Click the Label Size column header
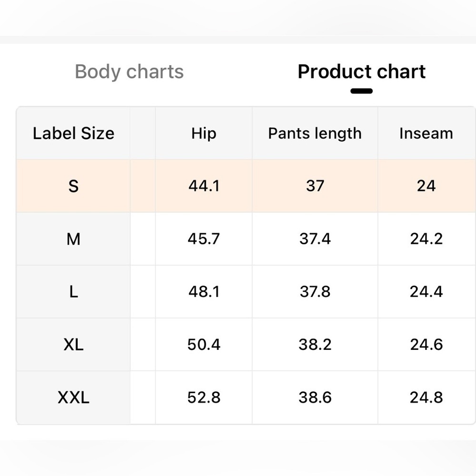Image resolution: width=476 pixels, height=476 pixels. tap(73, 133)
